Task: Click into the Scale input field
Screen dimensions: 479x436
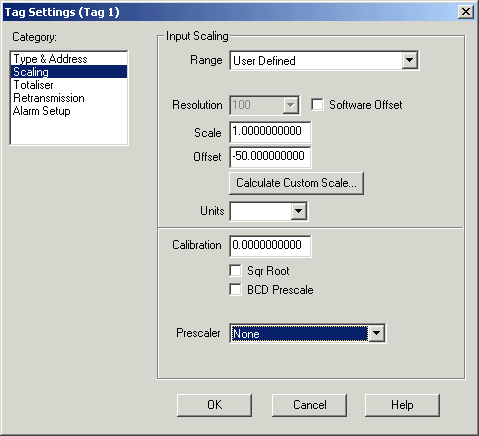Action: [x=270, y=132]
